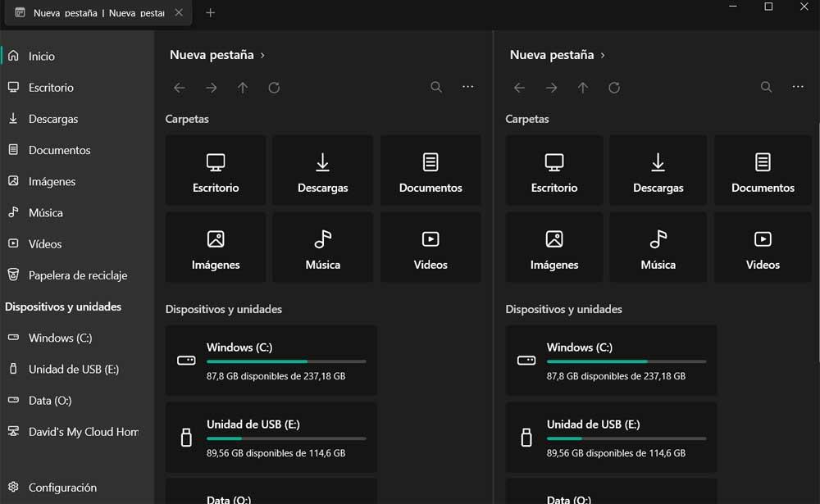Screen dimensions: 820x504
Task: Open Unidad de USB (E:) card in left pane
Action: tap(271, 438)
